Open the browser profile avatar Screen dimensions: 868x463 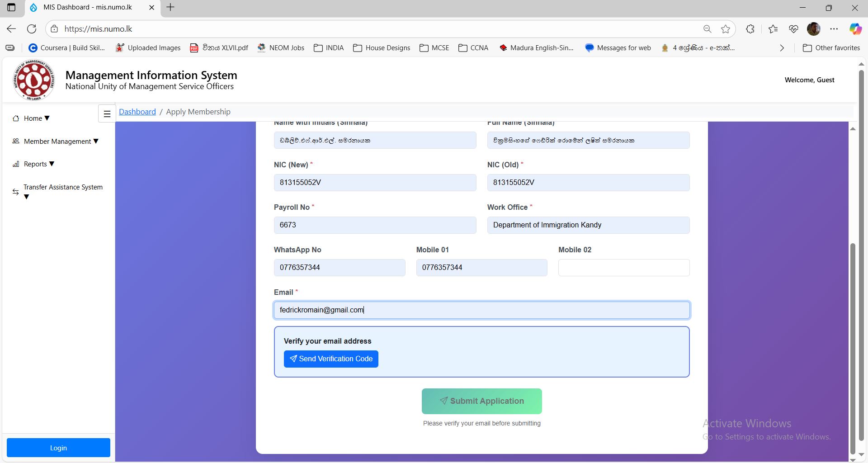click(x=813, y=29)
